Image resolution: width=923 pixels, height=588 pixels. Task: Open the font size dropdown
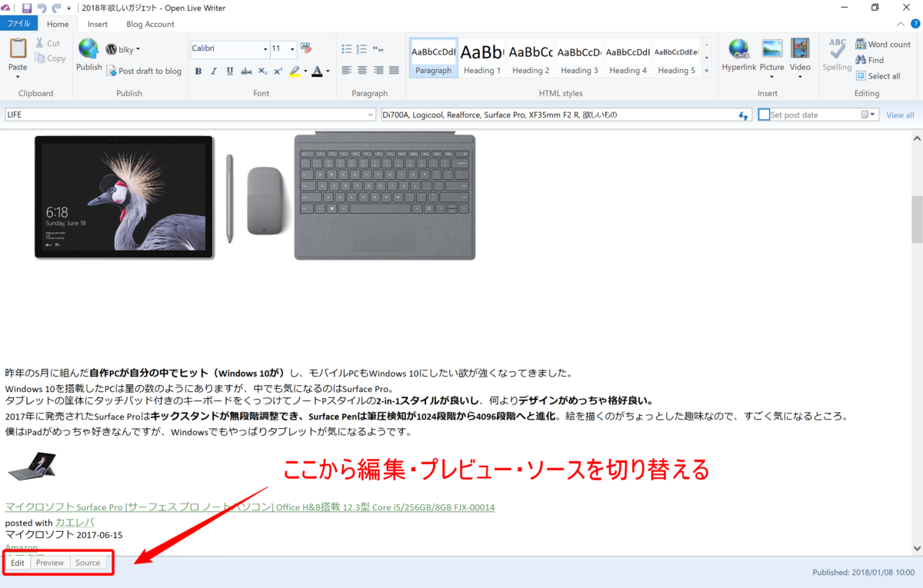292,48
